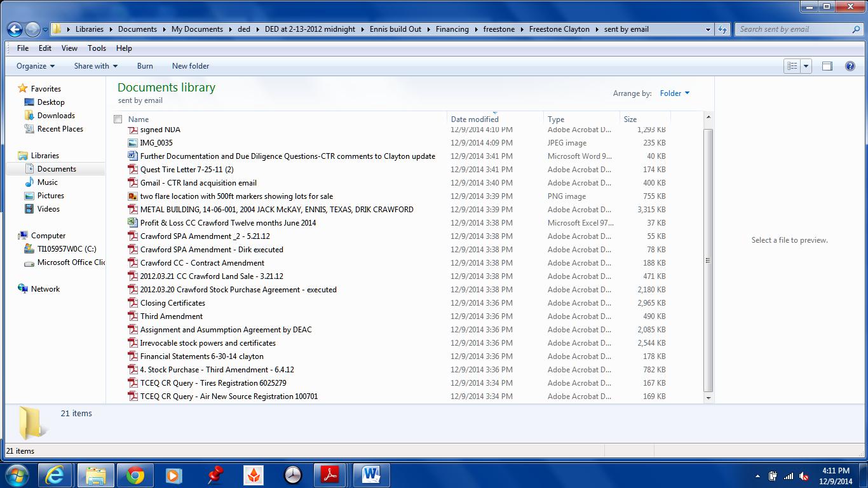Click the file list vertical scrollbar thumb

[x=709, y=261]
